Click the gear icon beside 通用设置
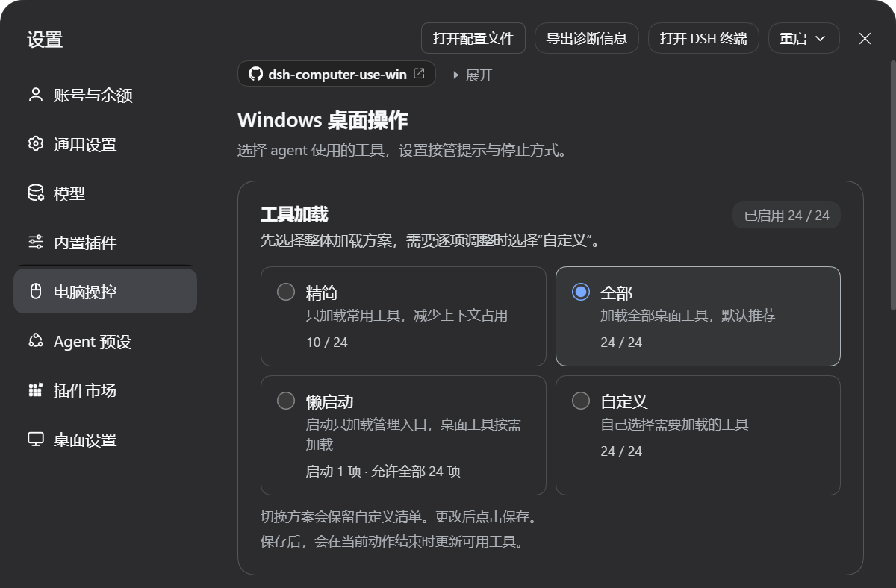The image size is (896, 588). 36,144
